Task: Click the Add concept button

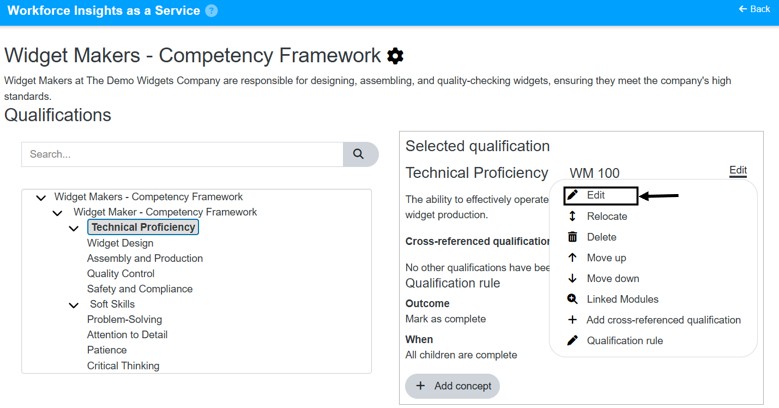Action: pyautogui.click(x=453, y=386)
